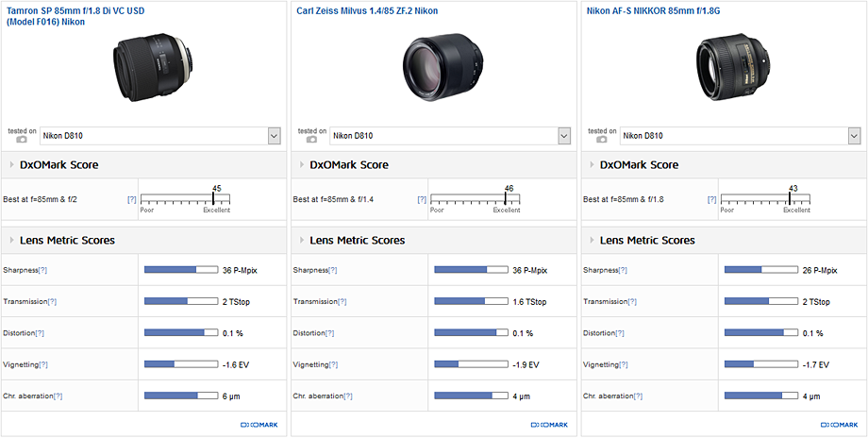Click the Tamron DxOMark score scale showing 45
Viewport: 868px width, 438px height.
point(185,199)
